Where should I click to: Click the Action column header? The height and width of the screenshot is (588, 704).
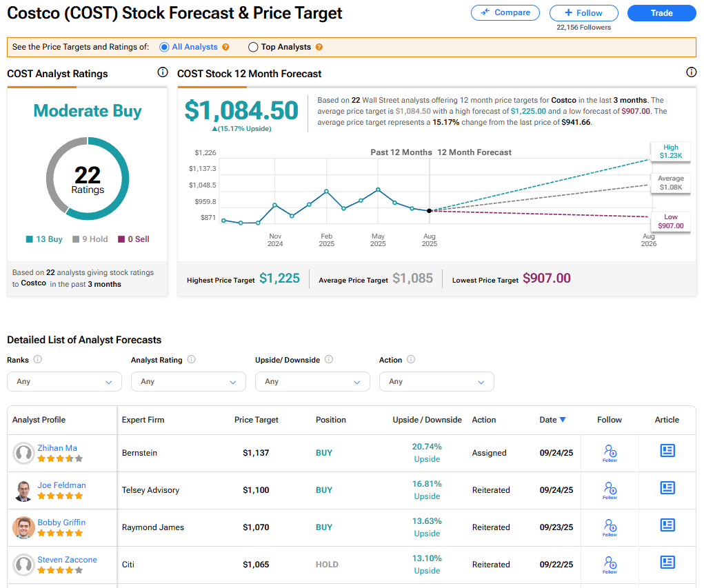(484, 420)
